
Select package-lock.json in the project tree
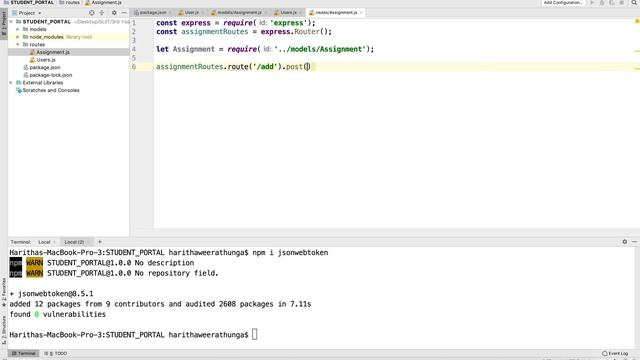click(x=50, y=75)
